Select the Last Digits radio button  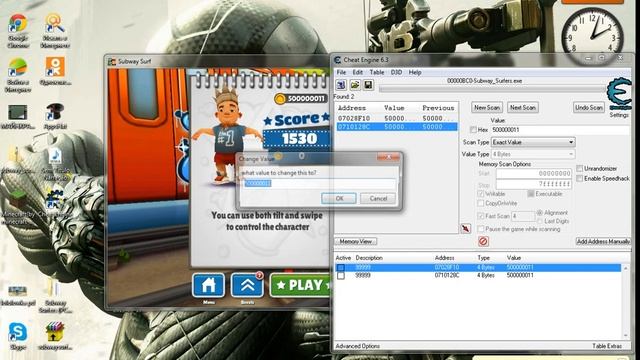[x=540, y=221]
